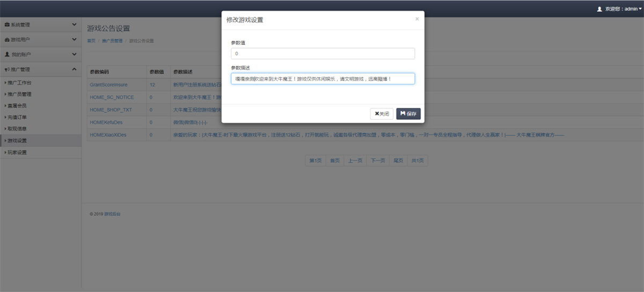
Task: Open 推广工作台 in the sidebar
Action: click(19, 83)
